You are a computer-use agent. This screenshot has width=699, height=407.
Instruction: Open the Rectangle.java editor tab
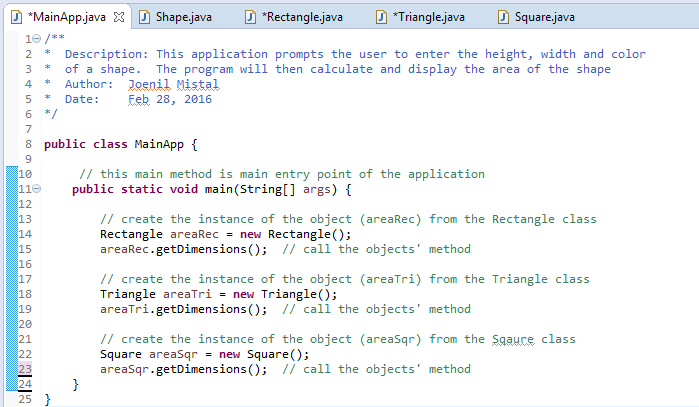pos(301,17)
